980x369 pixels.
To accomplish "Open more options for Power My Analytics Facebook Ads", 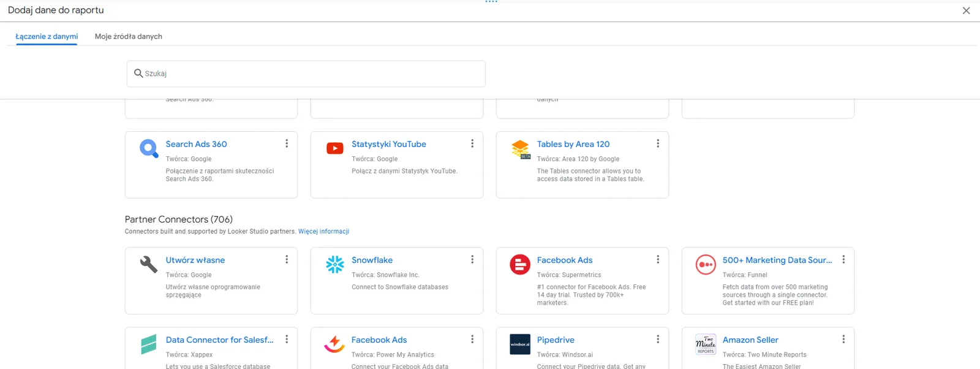I will tap(472, 339).
